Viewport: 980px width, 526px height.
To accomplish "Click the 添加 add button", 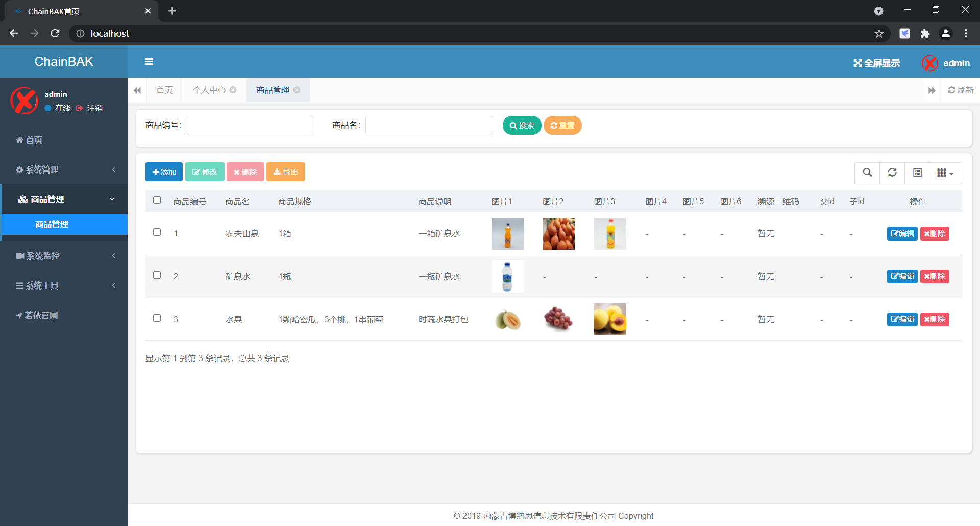I will pyautogui.click(x=163, y=172).
